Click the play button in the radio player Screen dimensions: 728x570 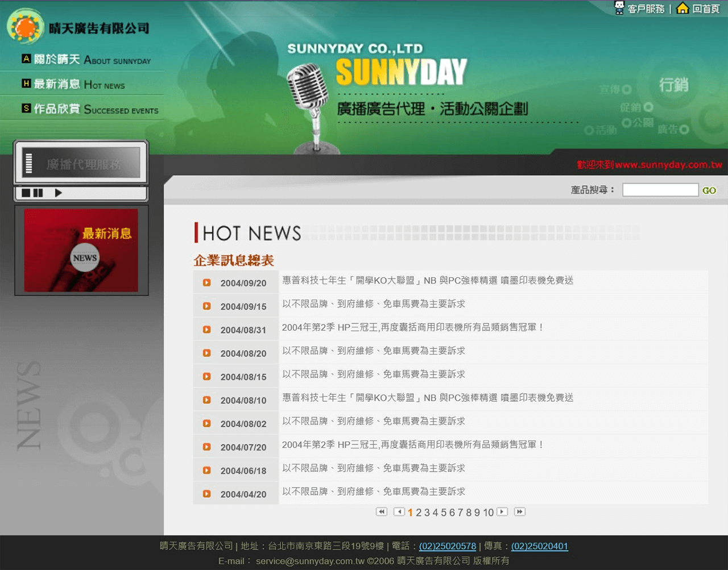[58, 193]
